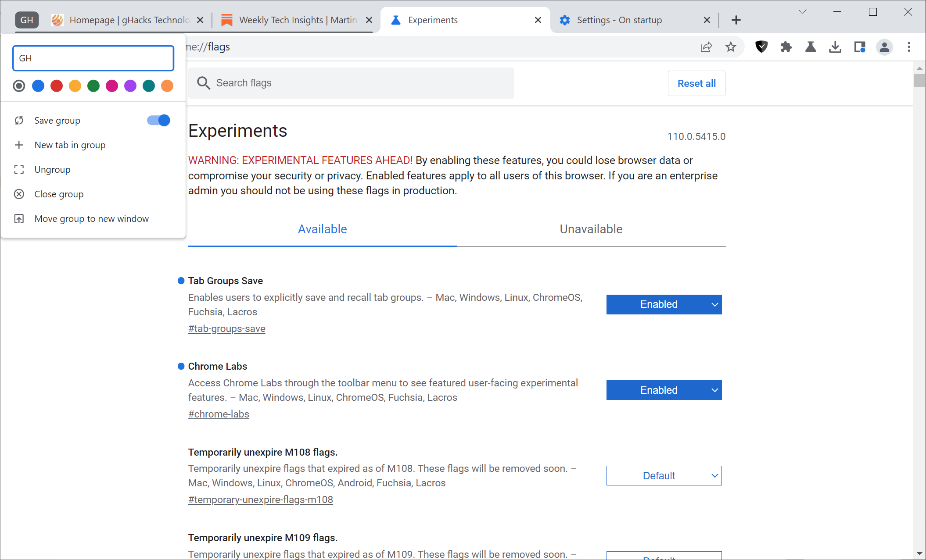Expand the Chrome Labs dropdown
Viewport: 926px width, 560px height.
click(x=664, y=390)
